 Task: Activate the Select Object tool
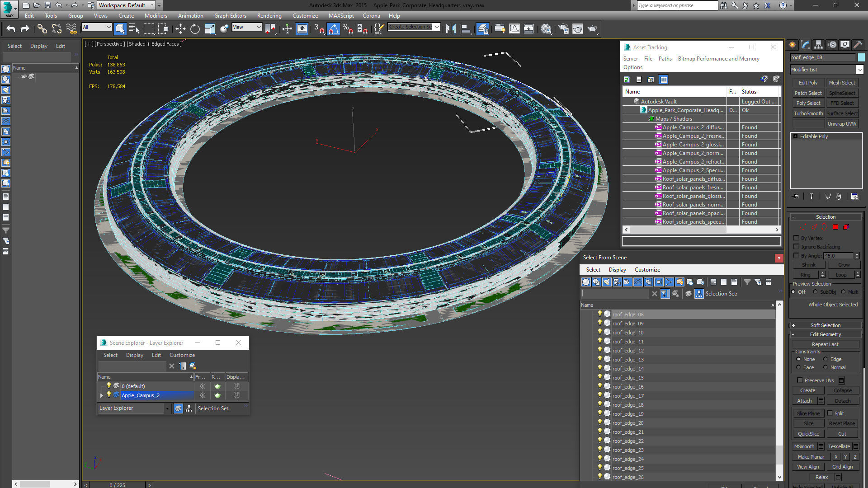pos(120,29)
